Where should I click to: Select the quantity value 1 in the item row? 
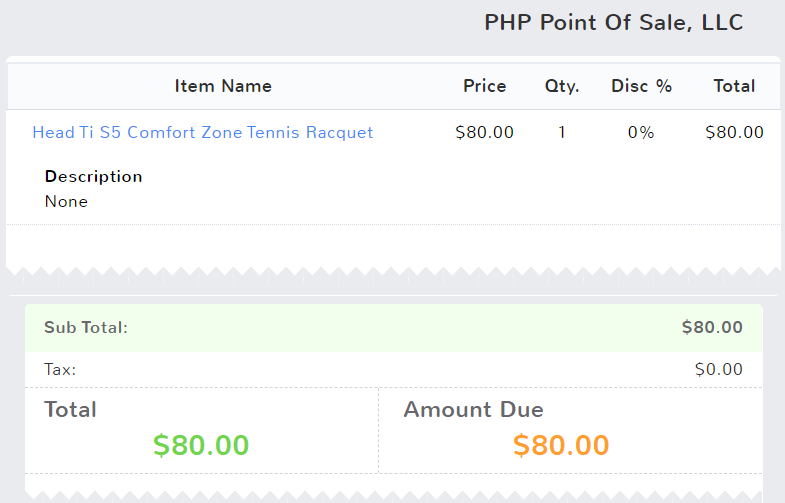pos(562,132)
